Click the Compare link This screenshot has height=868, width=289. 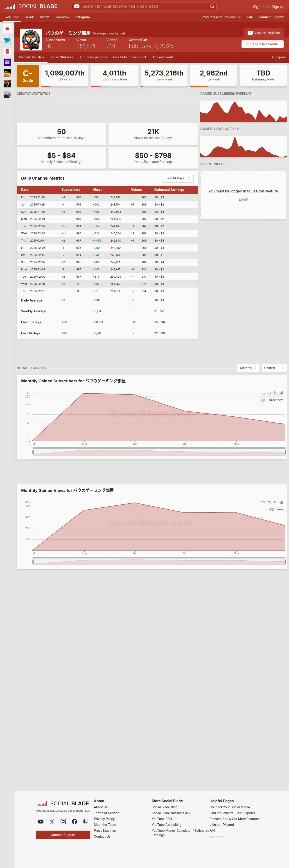279,57
